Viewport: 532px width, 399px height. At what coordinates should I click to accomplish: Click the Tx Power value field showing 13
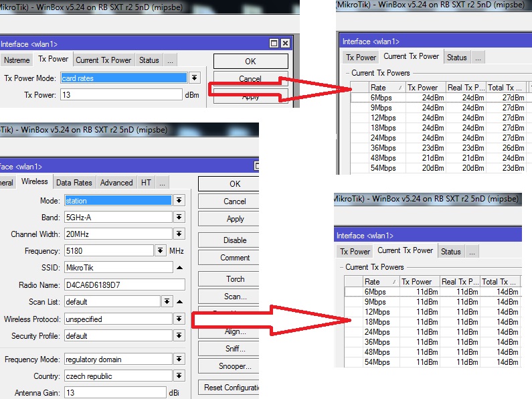(x=122, y=94)
